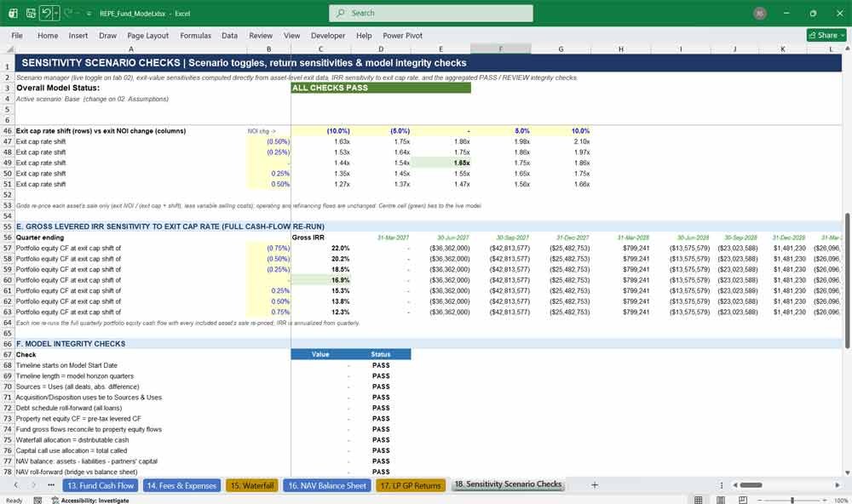Switch to the 13. Fund Cash Flow sheet

[x=101, y=485]
